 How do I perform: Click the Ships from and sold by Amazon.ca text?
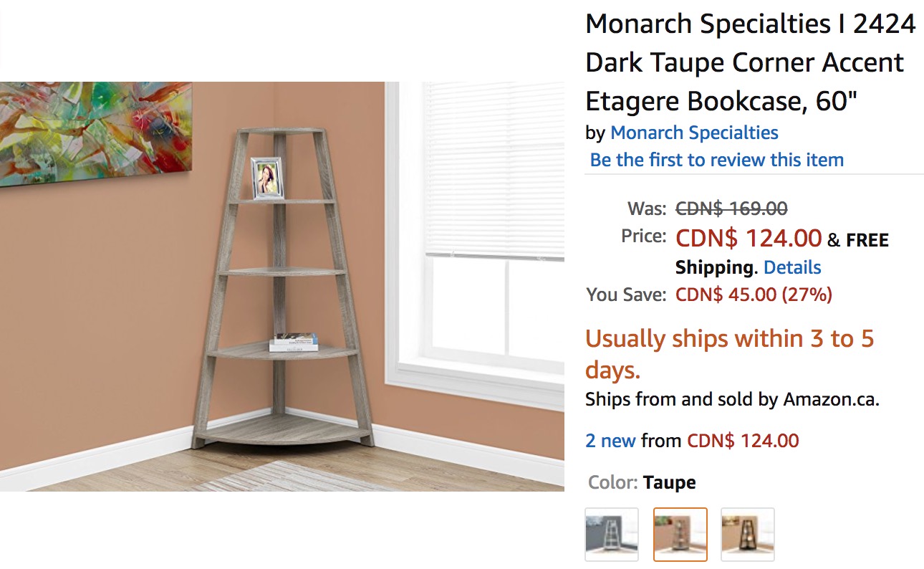[731, 399]
